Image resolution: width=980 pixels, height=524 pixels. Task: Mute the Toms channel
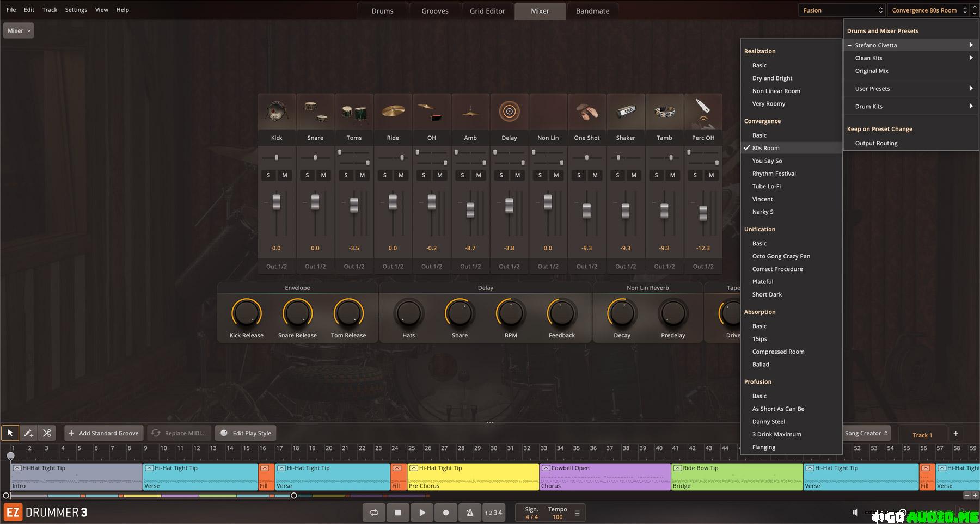point(362,175)
